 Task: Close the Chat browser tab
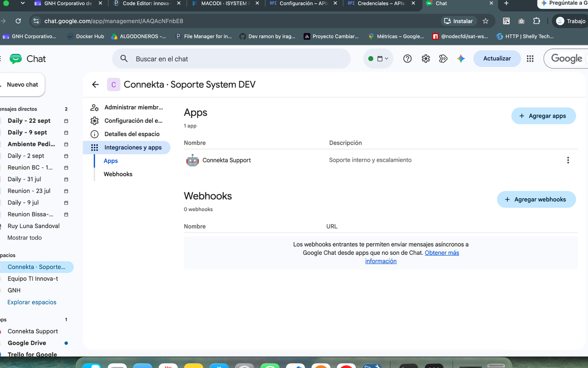(491, 3)
